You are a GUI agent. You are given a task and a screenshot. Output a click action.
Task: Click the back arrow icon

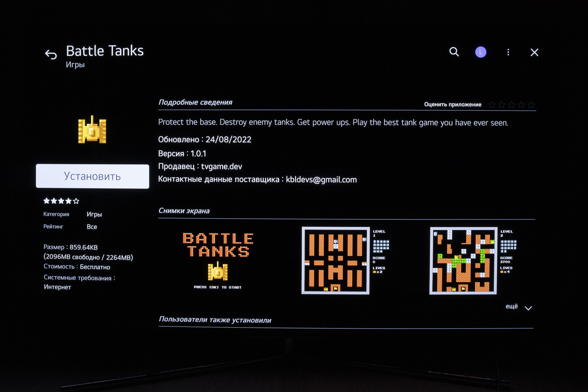[x=51, y=55]
